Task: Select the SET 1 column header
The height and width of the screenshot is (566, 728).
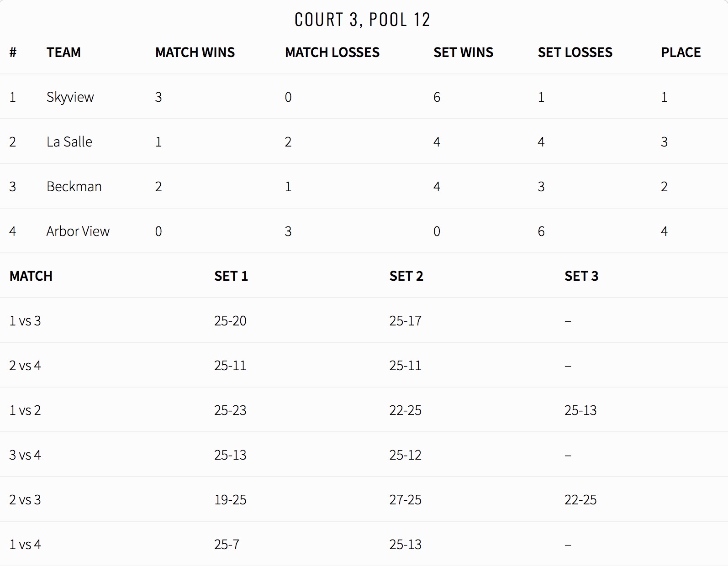Action: coord(231,276)
